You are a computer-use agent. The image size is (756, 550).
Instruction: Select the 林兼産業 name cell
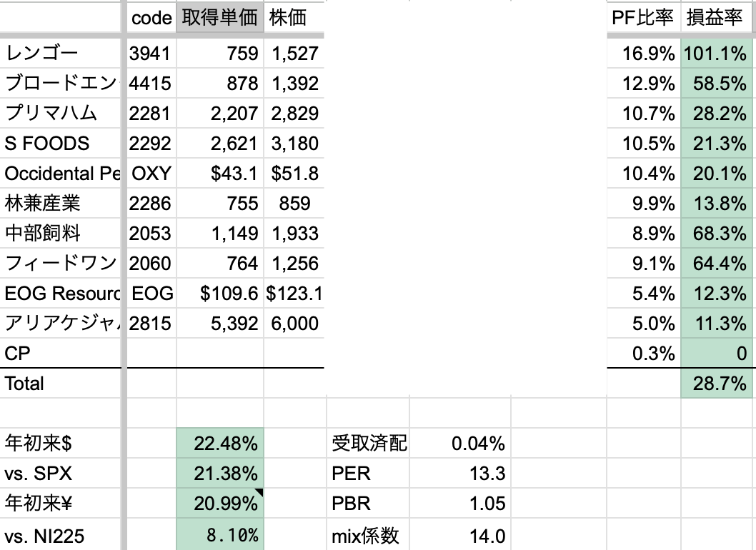tap(60, 203)
